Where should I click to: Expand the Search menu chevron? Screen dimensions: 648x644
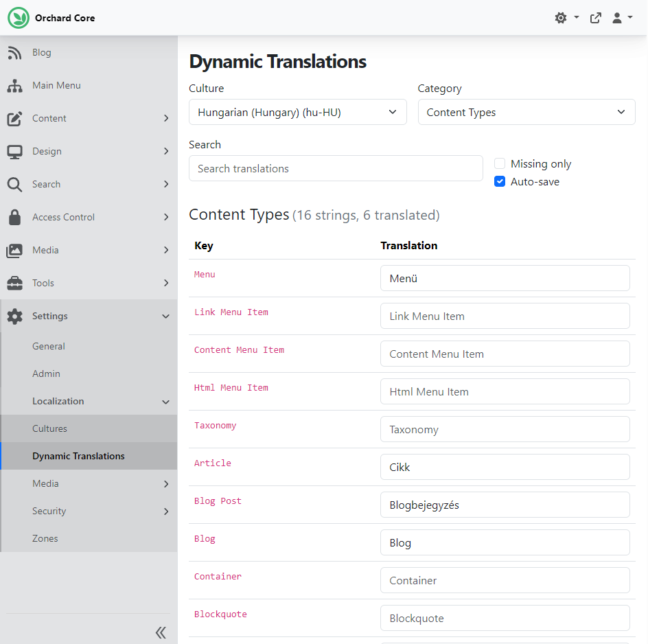coord(166,184)
